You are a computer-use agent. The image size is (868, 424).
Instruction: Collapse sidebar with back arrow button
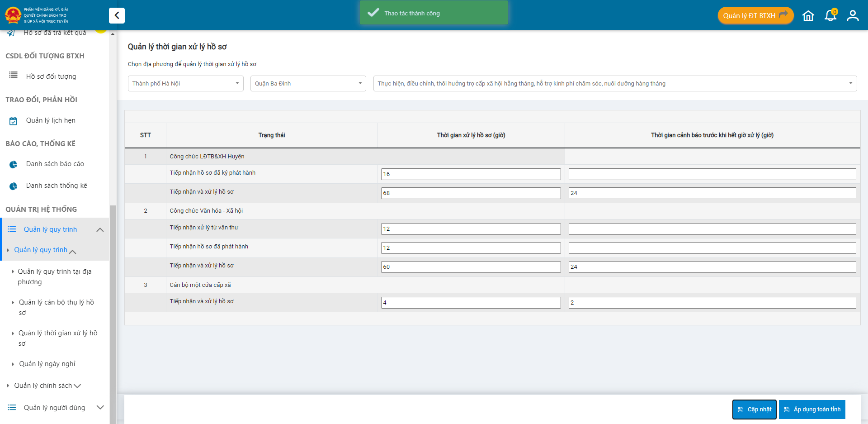point(117,15)
